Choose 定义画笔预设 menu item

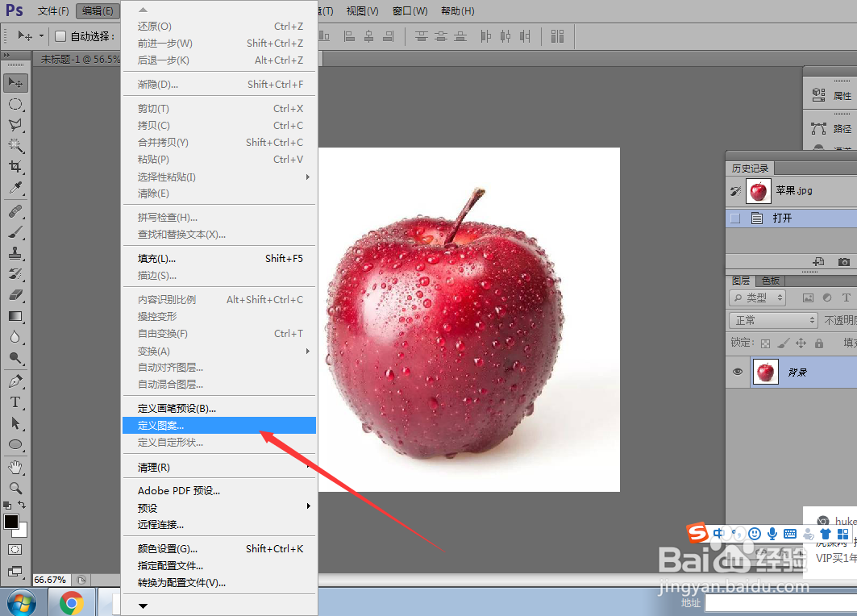tap(219, 408)
